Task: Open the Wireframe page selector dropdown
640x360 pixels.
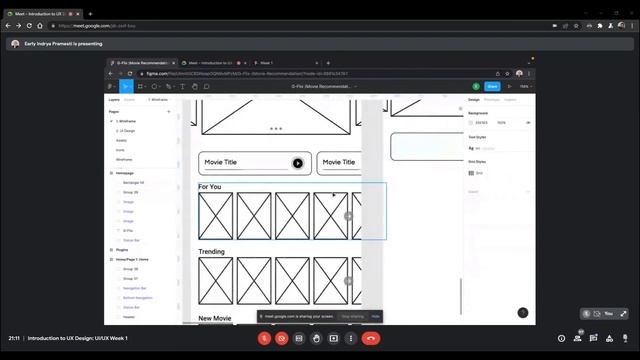Action: (x=158, y=100)
